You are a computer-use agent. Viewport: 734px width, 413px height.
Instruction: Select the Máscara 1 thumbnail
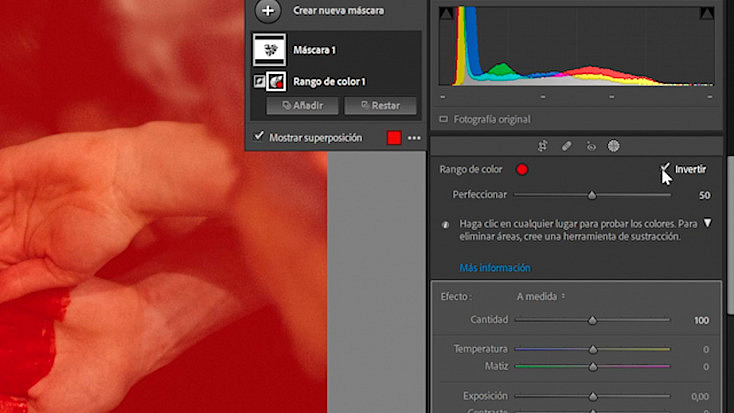pyautogui.click(x=269, y=49)
